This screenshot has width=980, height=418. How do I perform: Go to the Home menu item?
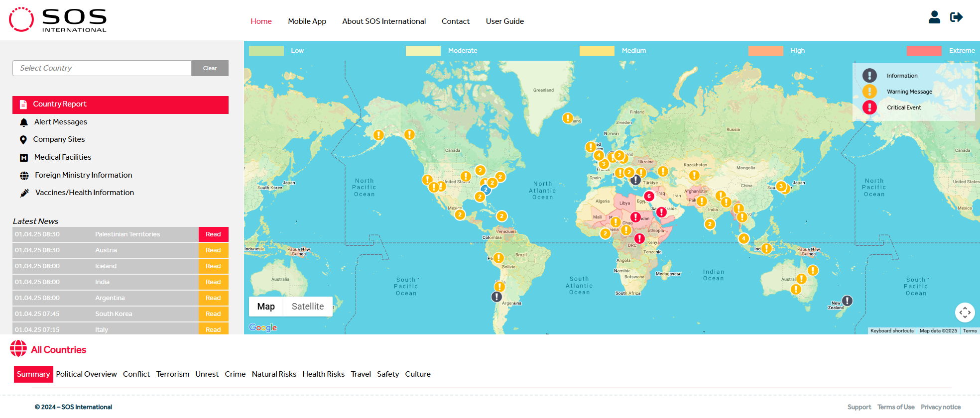[x=261, y=21]
